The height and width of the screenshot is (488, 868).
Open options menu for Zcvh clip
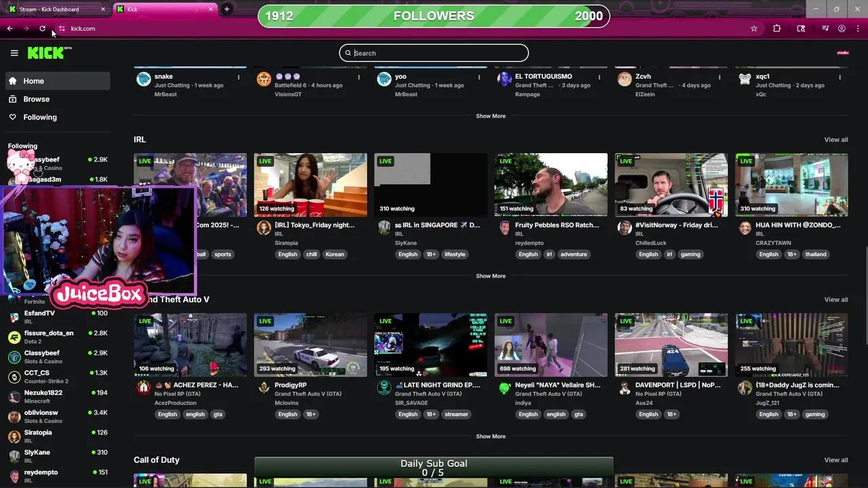click(x=719, y=77)
